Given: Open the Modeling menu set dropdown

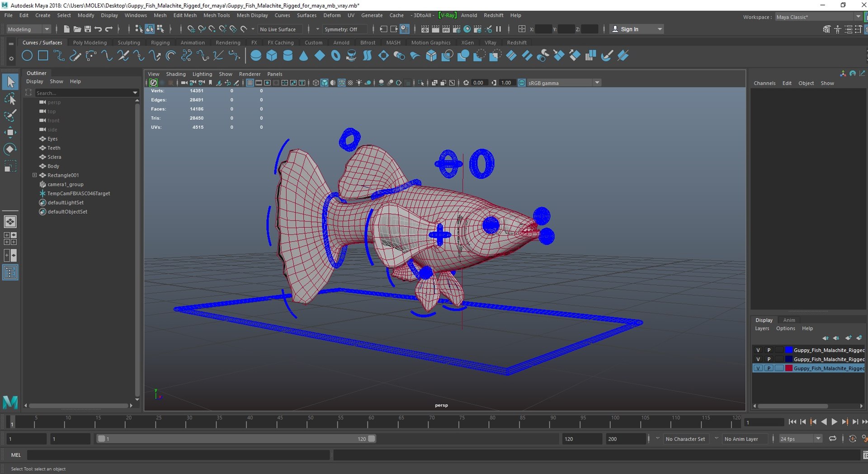Looking at the screenshot, I should (x=28, y=29).
